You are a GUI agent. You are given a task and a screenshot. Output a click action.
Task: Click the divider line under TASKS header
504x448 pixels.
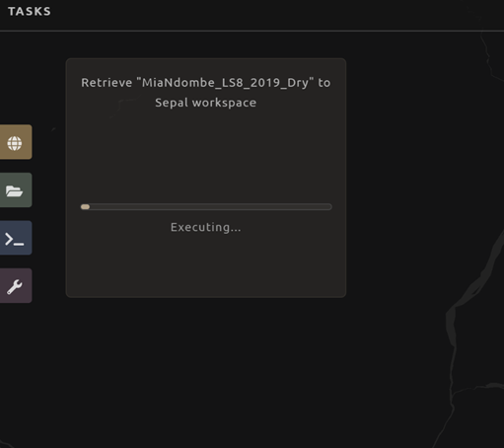click(252, 31)
